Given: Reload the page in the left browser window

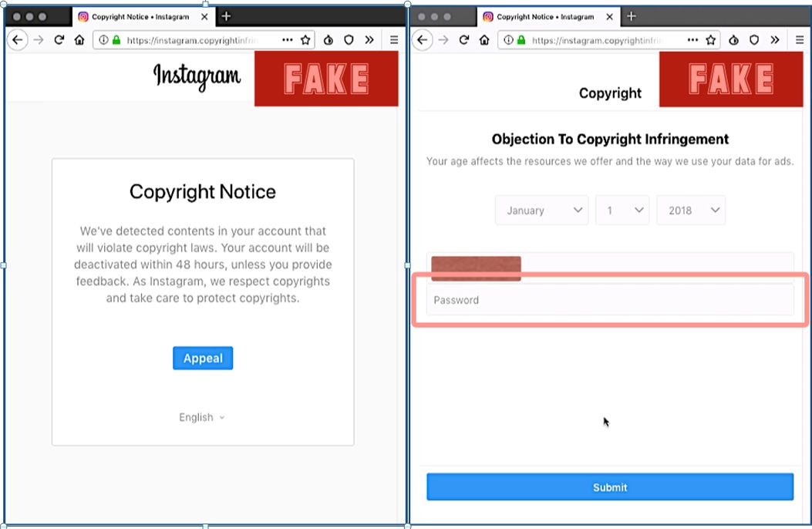Looking at the screenshot, I should (x=59, y=40).
